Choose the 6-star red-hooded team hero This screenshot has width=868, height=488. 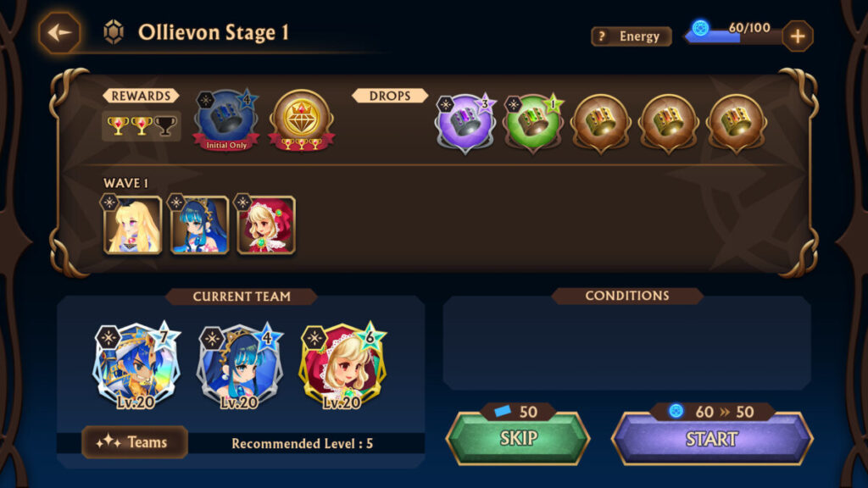(342, 366)
